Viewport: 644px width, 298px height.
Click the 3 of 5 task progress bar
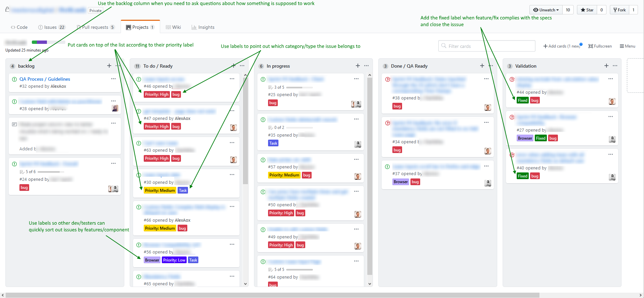tap(300, 87)
